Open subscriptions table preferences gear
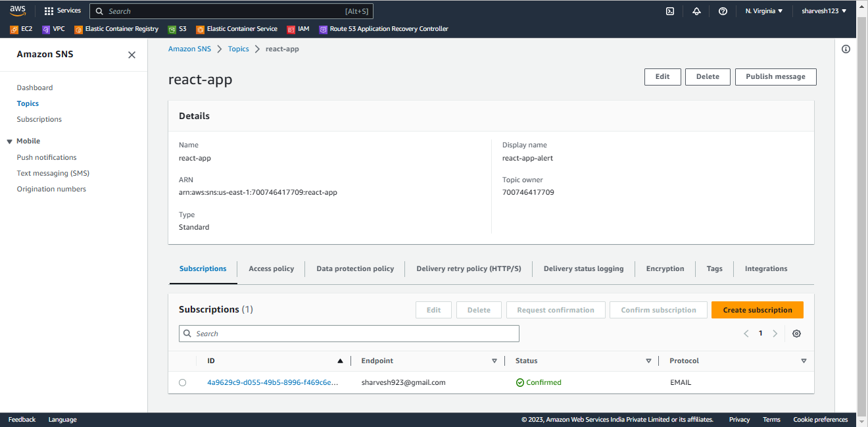Viewport: 868px width, 427px height. pyautogui.click(x=796, y=334)
